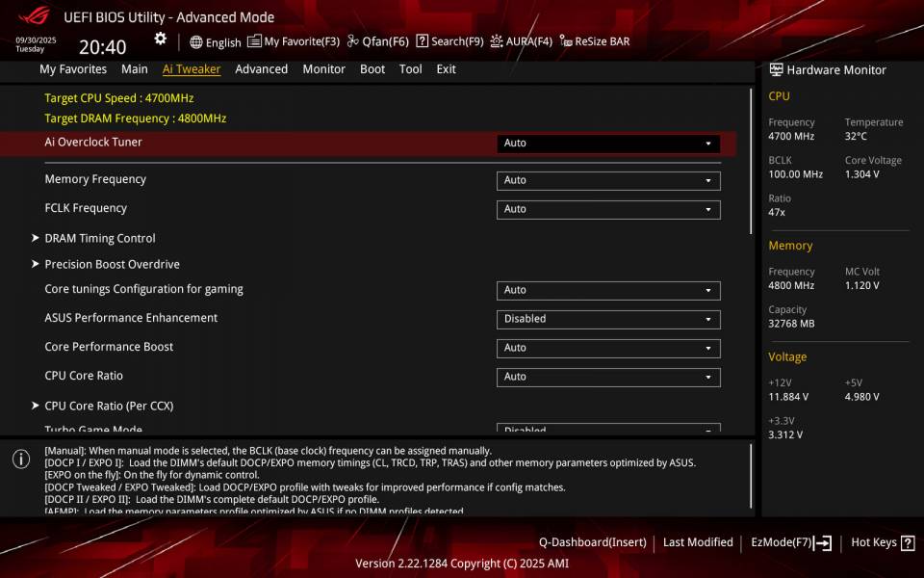924x578 pixels.
Task: View Last Modified settings
Action: click(x=698, y=542)
